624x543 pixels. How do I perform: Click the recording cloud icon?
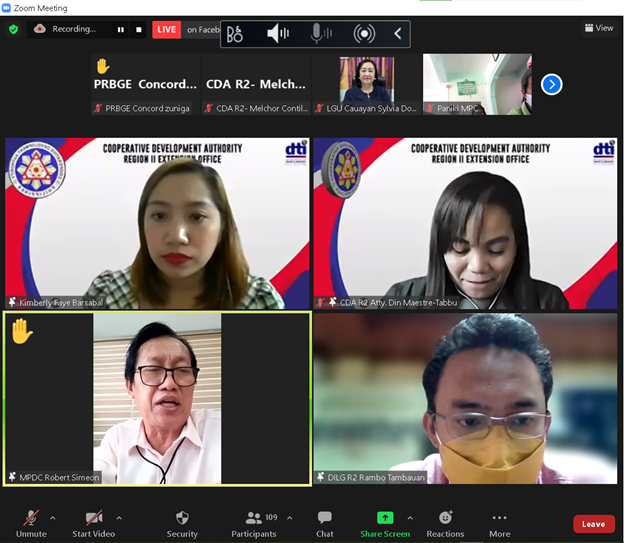[40, 29]
